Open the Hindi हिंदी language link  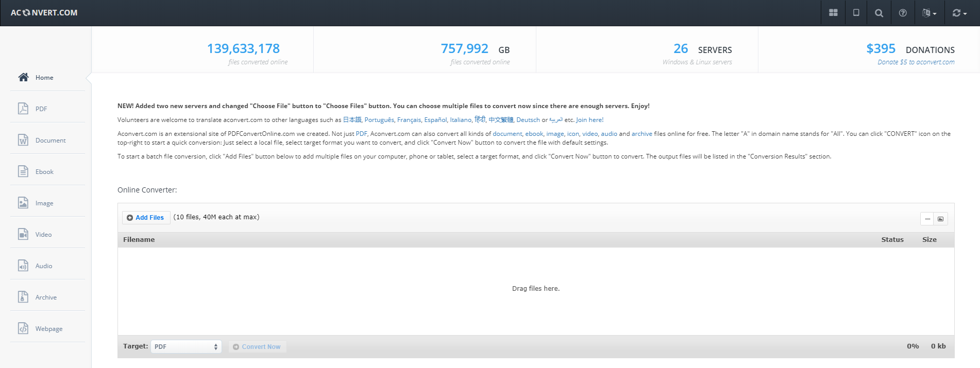tap(480, 119)
